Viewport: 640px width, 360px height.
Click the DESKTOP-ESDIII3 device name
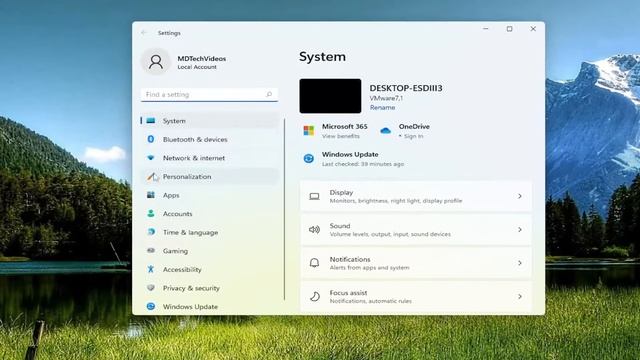tap(406, 88)
